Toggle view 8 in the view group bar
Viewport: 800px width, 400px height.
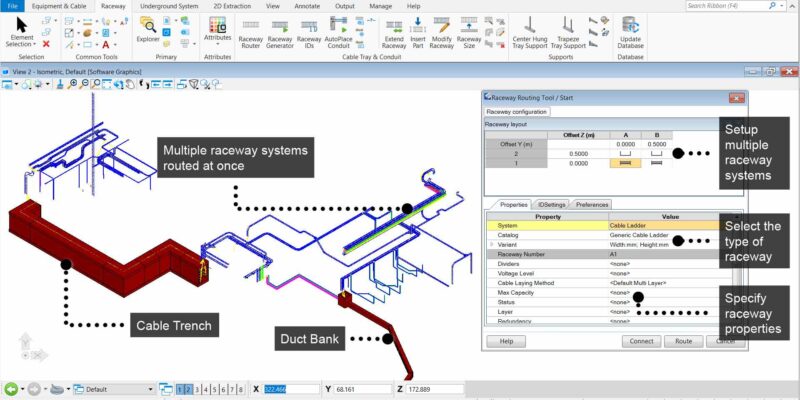[240, 389]
